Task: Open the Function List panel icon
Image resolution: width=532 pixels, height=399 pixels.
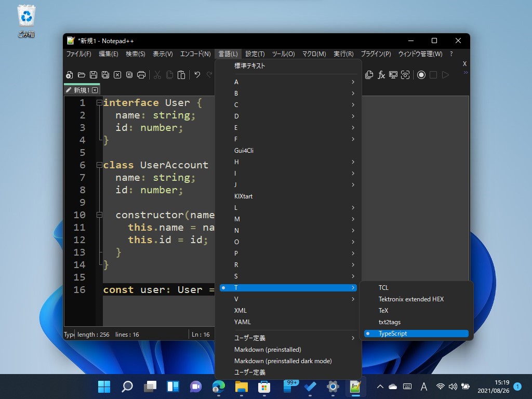Action: pyautogui.click(x=381, y=75)
